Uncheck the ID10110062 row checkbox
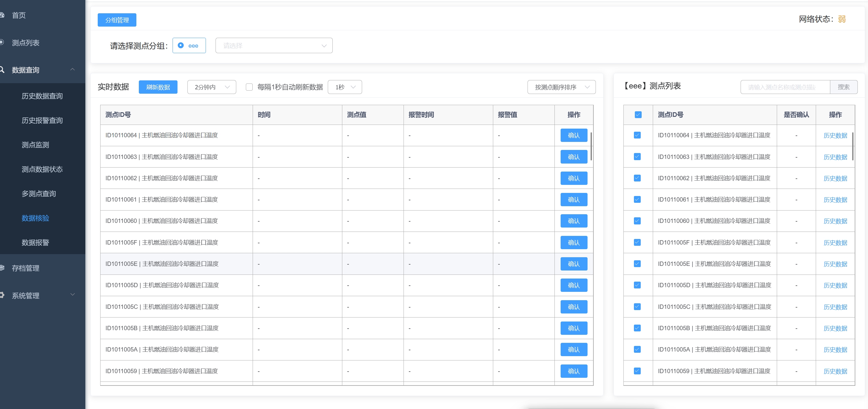The height and width of the screenshot is (409, 868). [x=637, y=178]
